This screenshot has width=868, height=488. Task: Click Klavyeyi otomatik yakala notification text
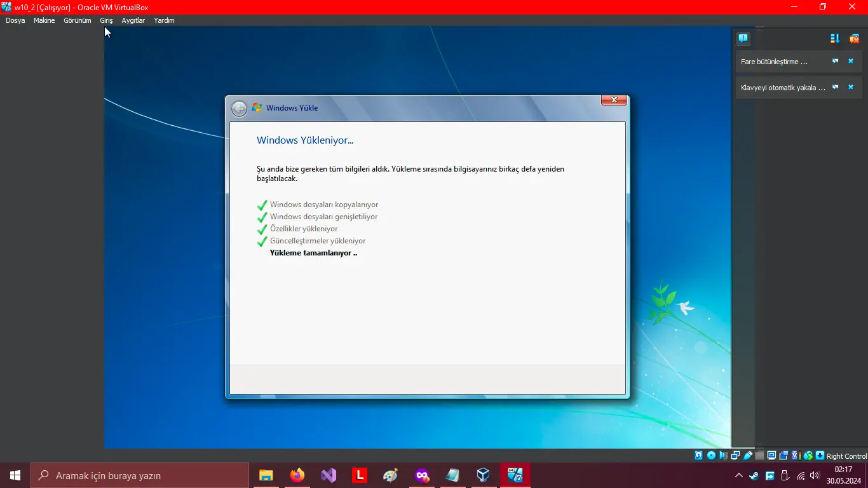(x=783, y=88)
